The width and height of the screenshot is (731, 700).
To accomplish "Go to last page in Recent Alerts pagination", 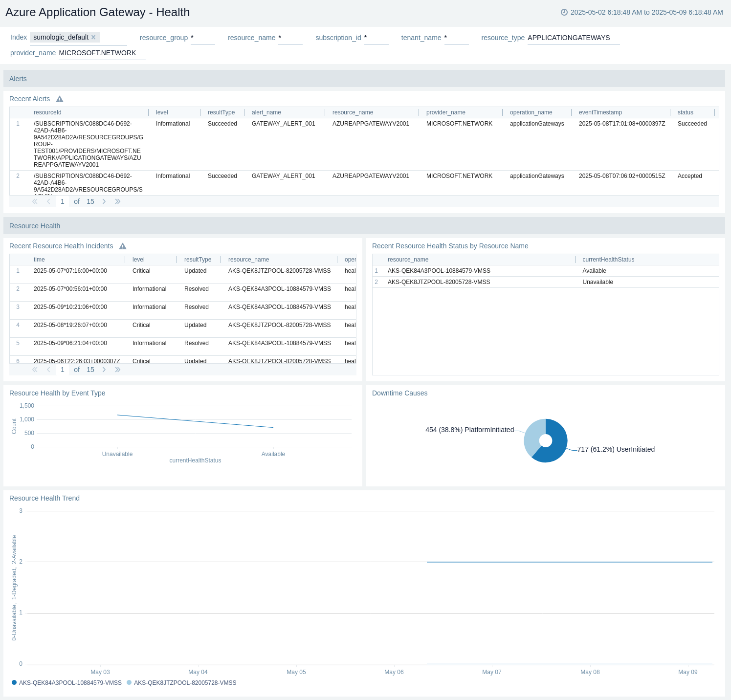I will point(118,201).
